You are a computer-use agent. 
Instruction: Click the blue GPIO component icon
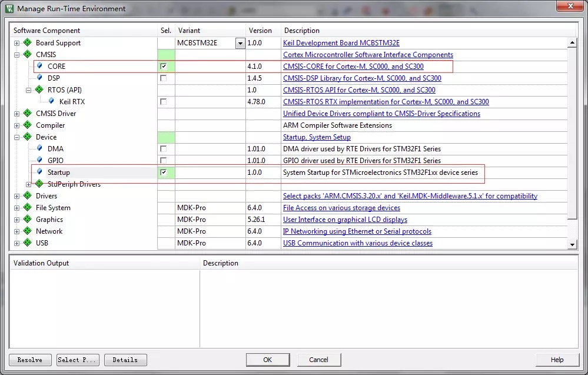coord(39,160)
